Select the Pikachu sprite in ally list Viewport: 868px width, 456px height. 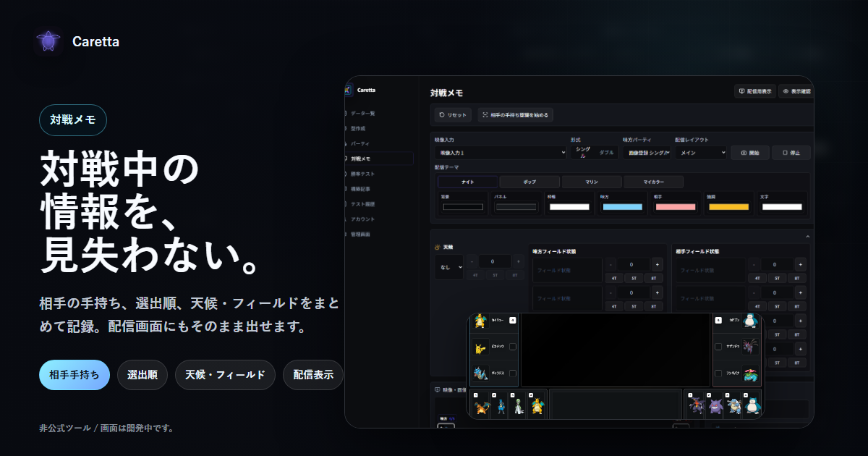[480, 347]
